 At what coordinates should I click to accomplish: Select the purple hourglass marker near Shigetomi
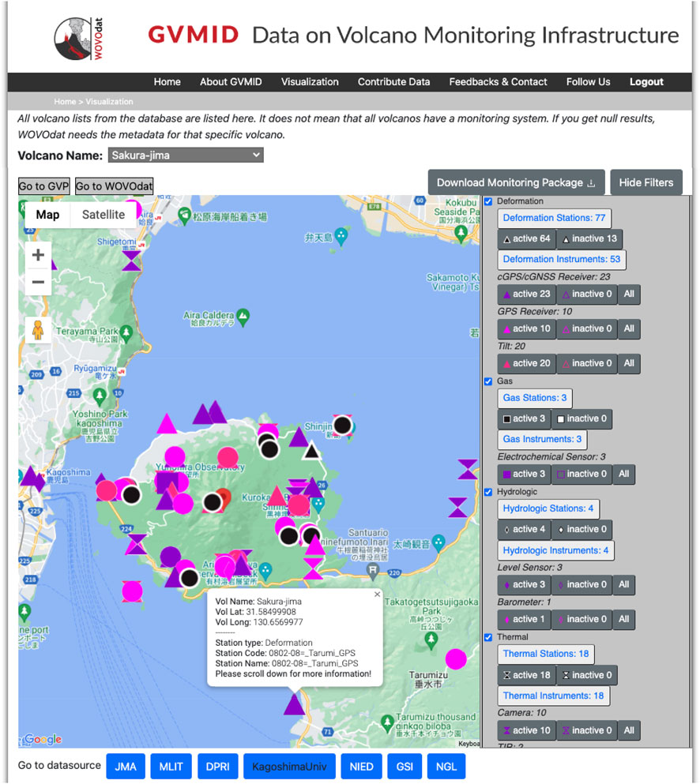pos(131,261)
